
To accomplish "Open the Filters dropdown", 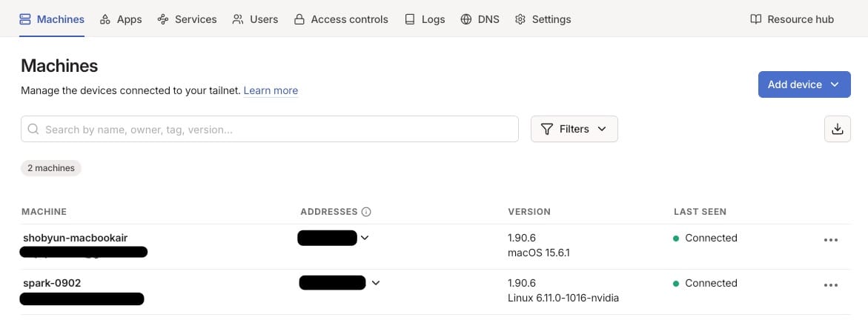I will point(574,129).
